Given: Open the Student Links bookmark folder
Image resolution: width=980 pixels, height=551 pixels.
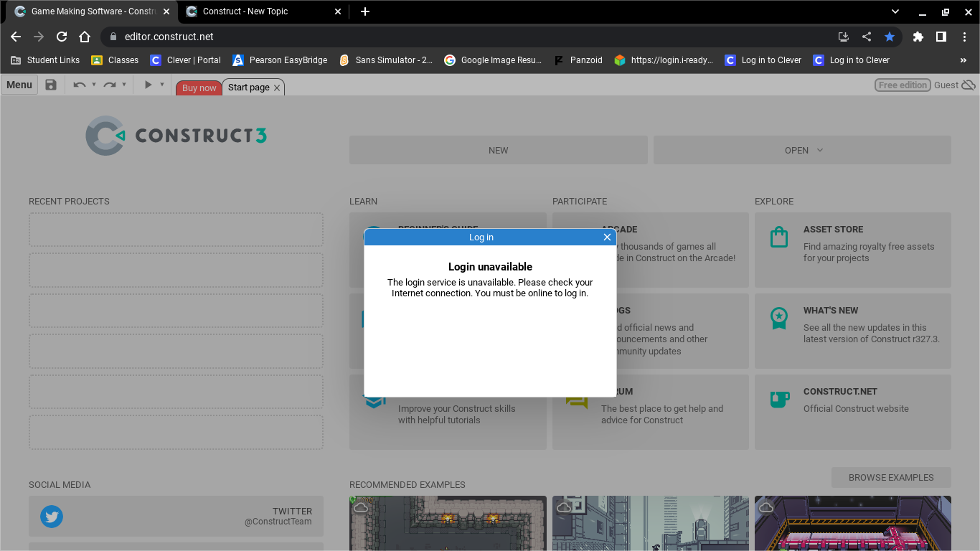Looking at the screenshot, I should tap(45, 60).
